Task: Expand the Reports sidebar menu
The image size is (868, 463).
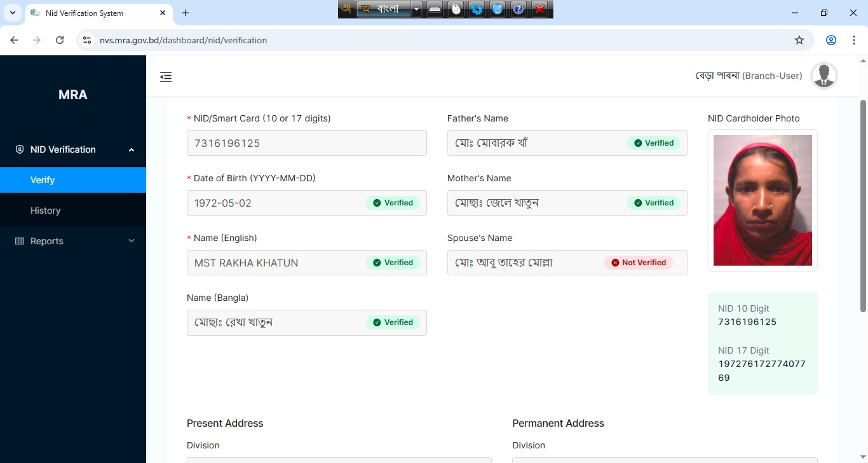Action: [x=73, y=241]
